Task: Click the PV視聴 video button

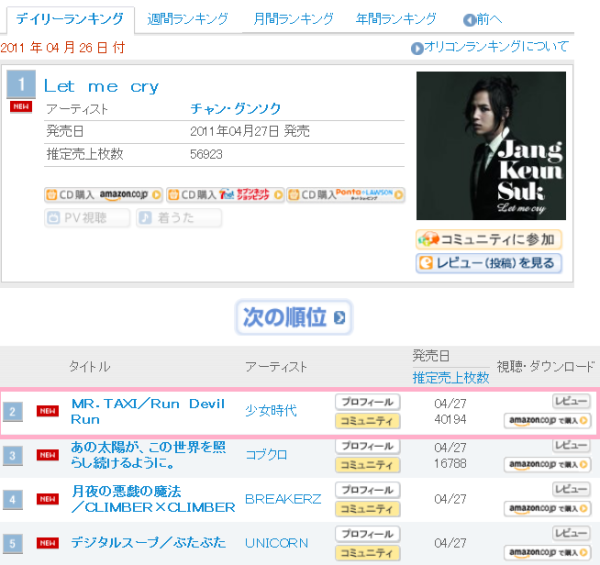Action: point(87,218)
